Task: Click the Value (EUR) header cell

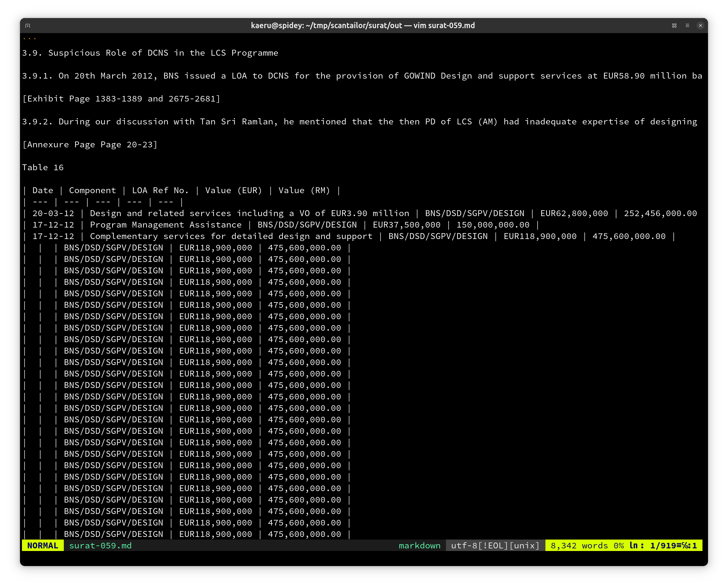Action: pyautogui.click(x=234, y=190)
